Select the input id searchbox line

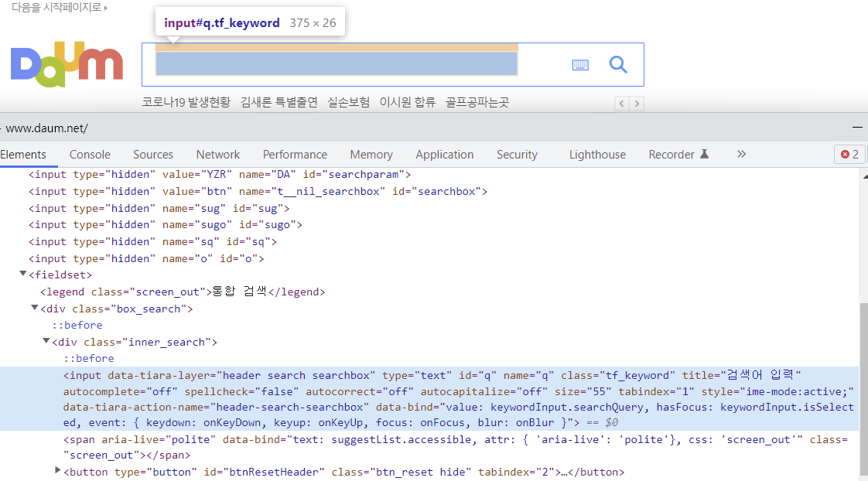(x=258, y=192)
